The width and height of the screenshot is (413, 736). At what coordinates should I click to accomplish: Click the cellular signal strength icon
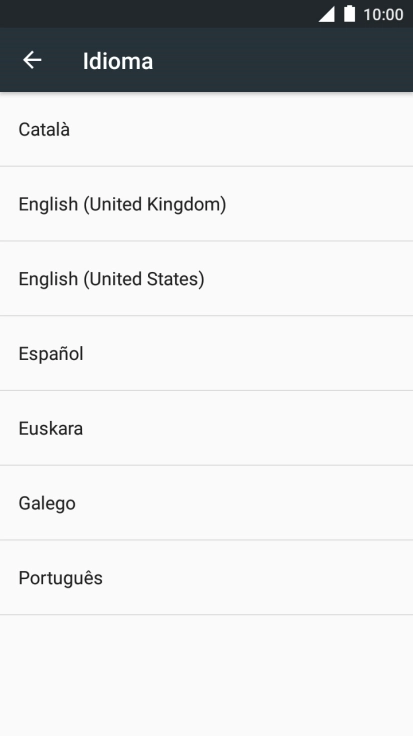pos(327,14)
